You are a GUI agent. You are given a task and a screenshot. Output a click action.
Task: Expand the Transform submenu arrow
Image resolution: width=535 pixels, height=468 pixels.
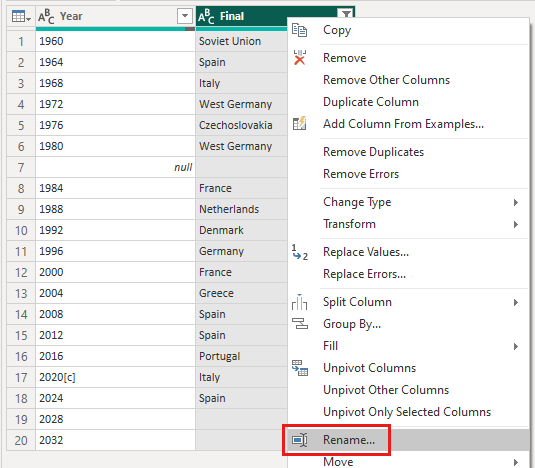(516, 224)
